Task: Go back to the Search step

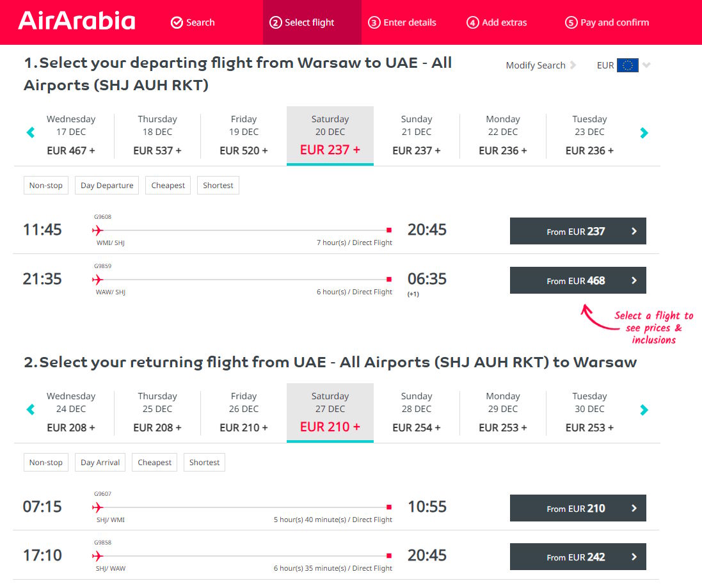Action: (x=193, y=22)
